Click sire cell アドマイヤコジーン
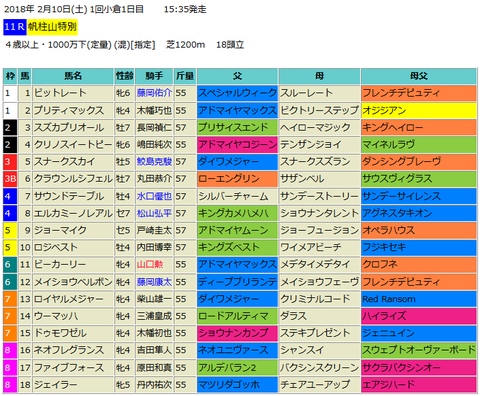480x396 pixels. click(237, 145)
